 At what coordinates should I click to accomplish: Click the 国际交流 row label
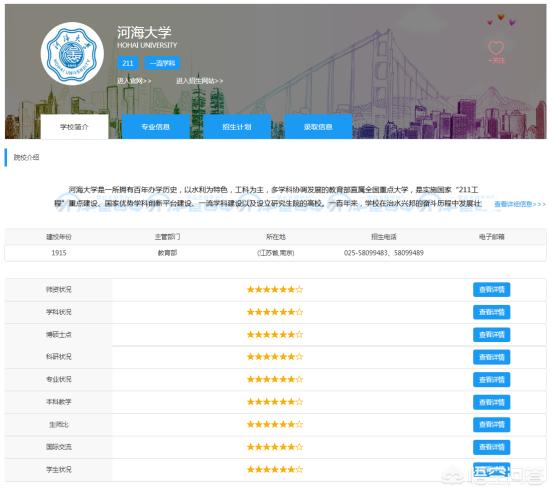click(59, 447)
